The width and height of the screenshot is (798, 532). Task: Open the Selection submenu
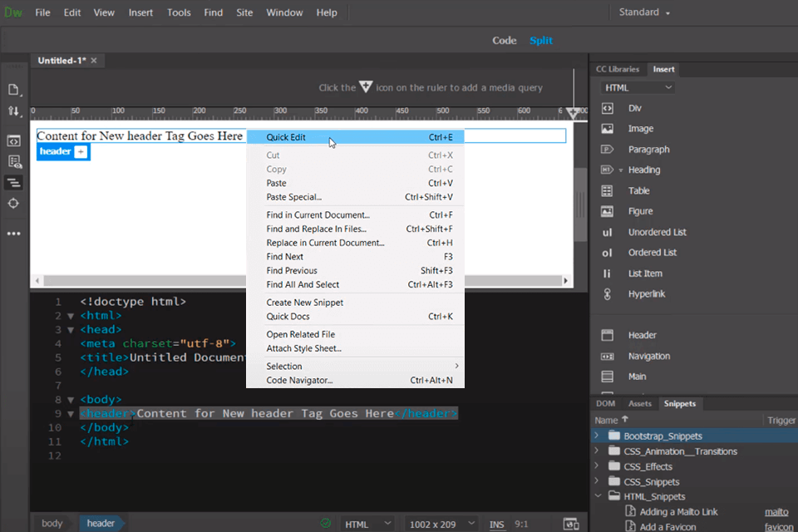[355, 366]
